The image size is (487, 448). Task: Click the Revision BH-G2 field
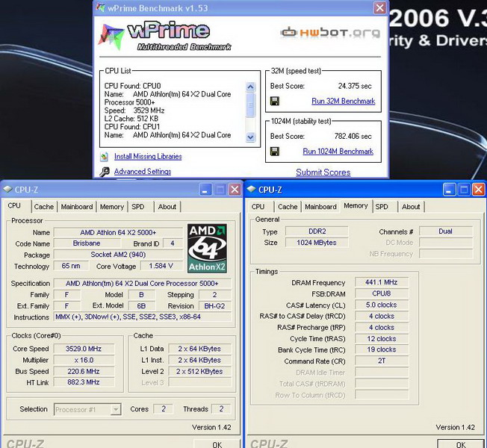(214, 306)
